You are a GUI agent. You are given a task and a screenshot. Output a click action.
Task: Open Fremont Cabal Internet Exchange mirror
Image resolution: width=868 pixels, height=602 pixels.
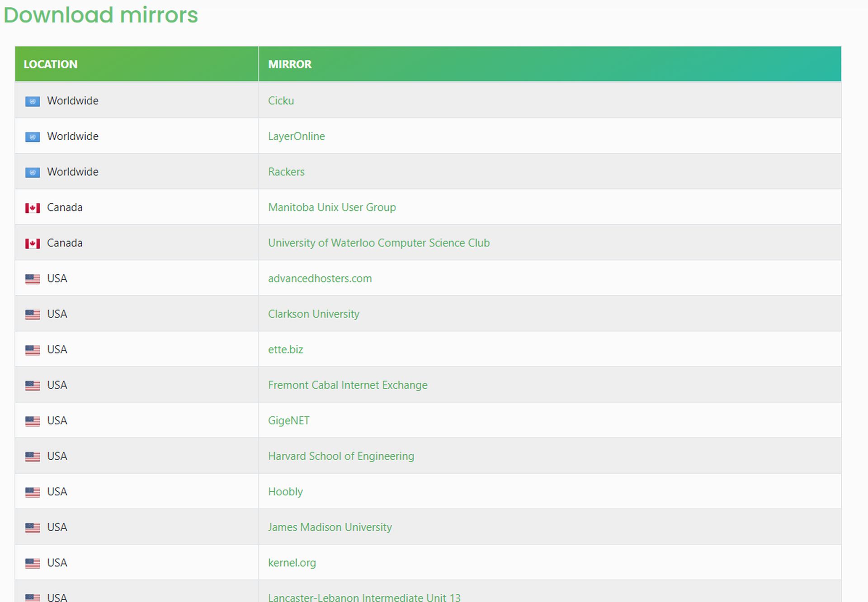click(348, 385)
